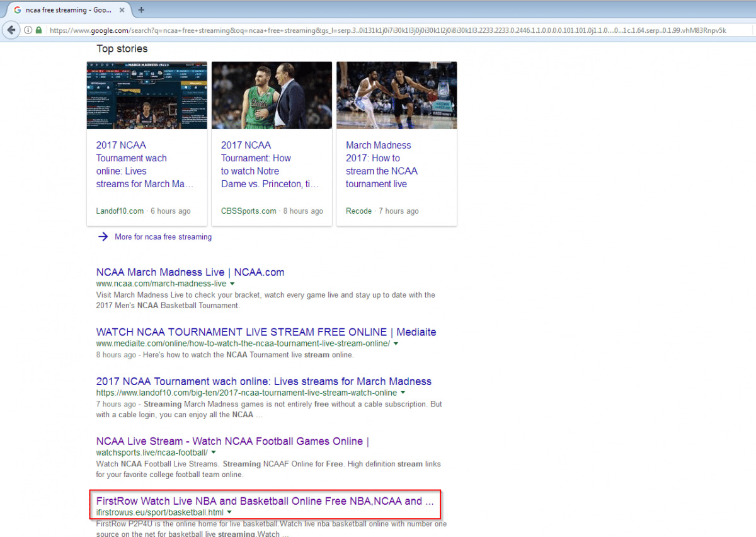
Task: Click the site info icon in address bar
Action: [x=28, y=30]
